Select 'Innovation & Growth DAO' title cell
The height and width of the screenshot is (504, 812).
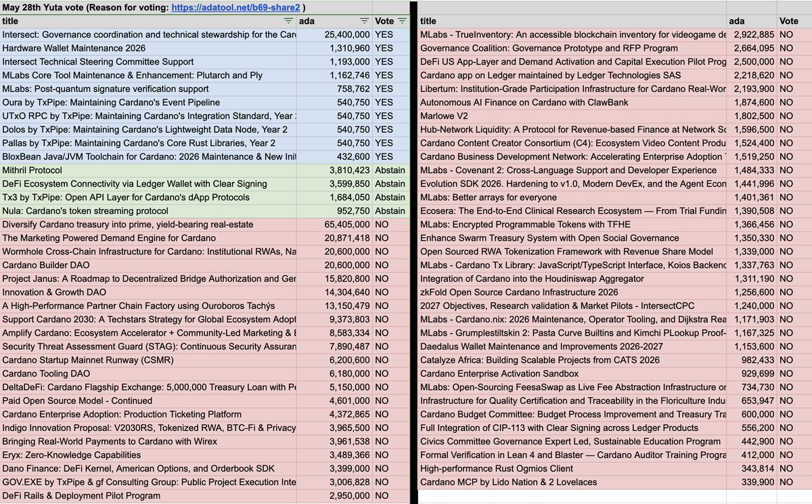(148, 292)
